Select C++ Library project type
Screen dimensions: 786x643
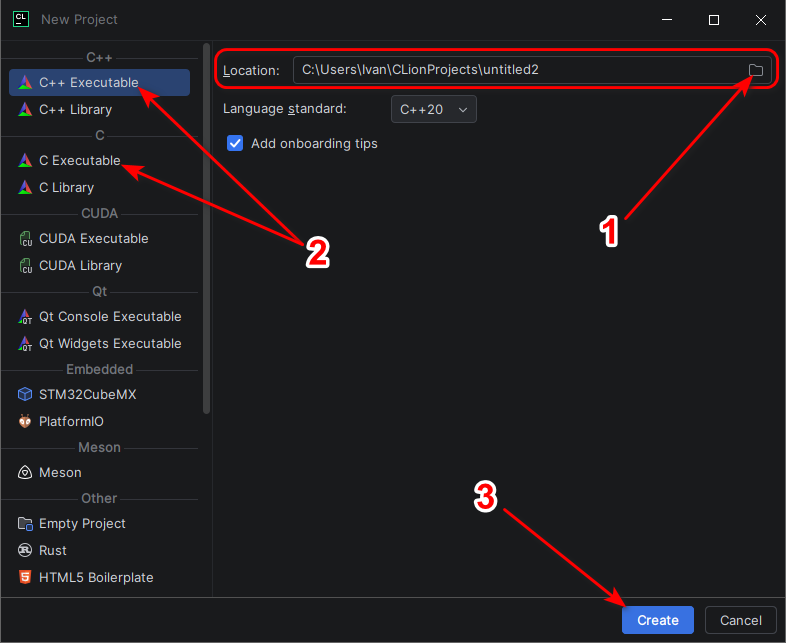pos(99,109)
